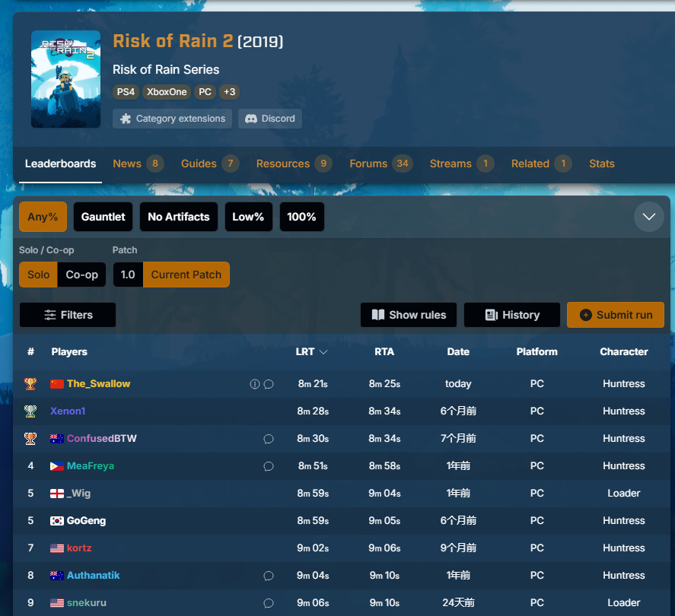The image size is (675, 616).
Task: Switch to the Guides tab
Action: click(x=210, y=164)
